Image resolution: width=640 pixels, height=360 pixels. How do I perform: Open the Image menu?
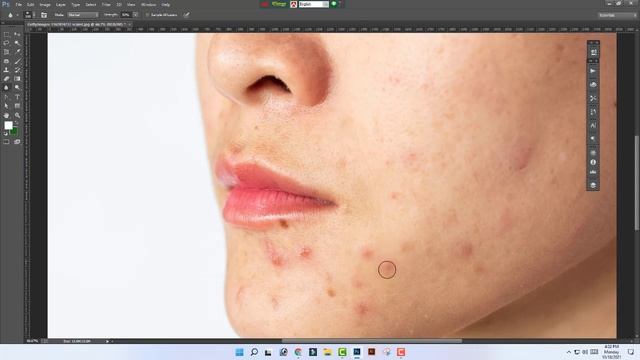(45, 4)
